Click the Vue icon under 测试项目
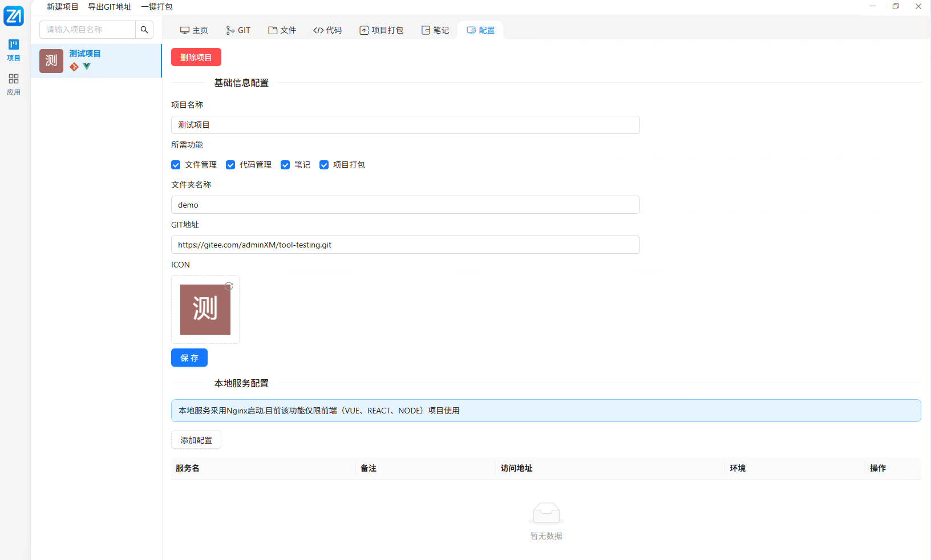Image resolution: width=931 pixels, height=560 pixels. (x=86, y=67)
